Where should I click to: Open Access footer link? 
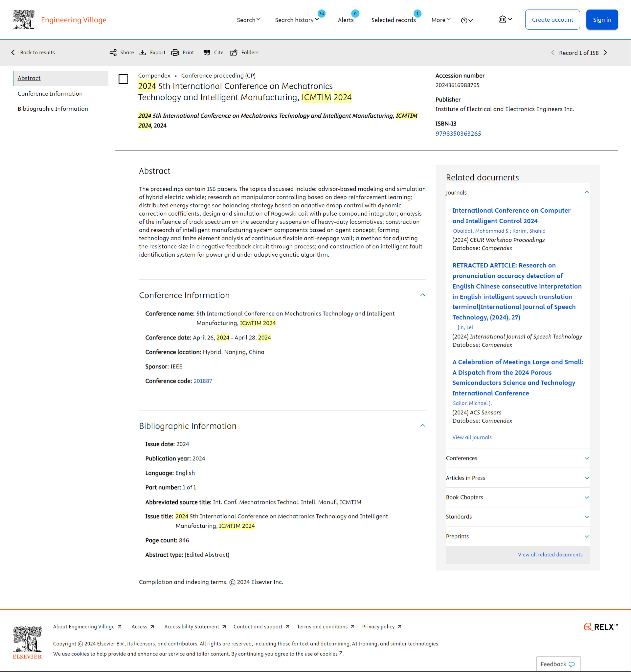(143, 627)
